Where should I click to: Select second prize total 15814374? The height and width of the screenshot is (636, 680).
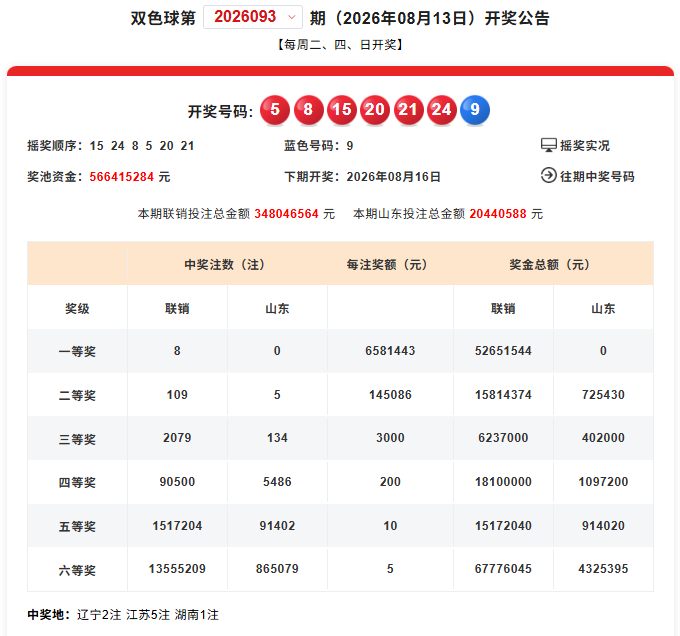(x=503, y=395)
